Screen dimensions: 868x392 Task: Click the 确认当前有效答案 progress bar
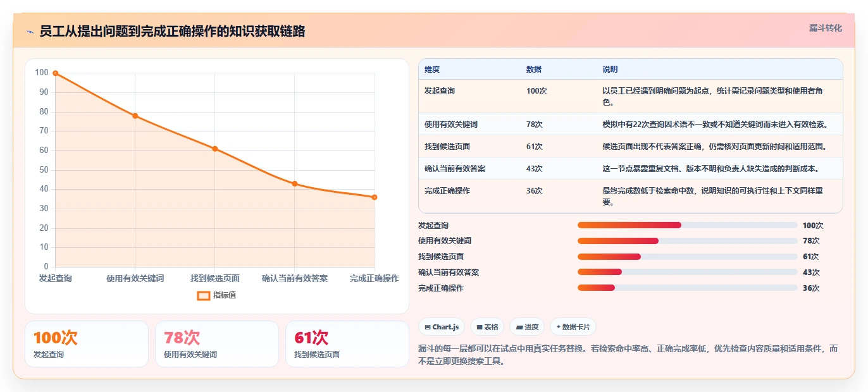688,272
